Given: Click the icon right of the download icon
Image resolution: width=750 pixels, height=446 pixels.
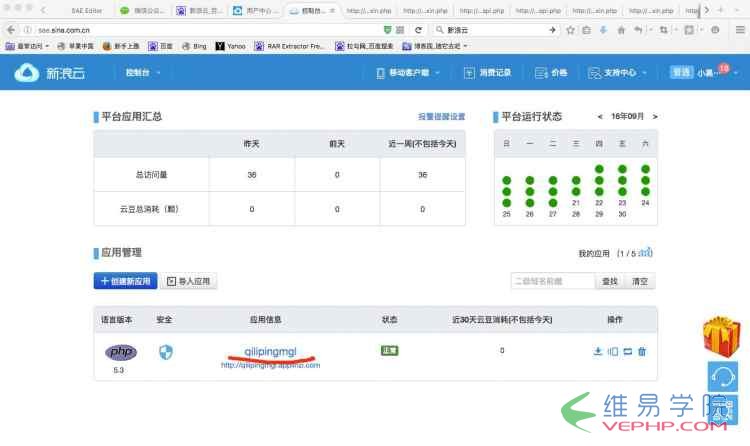Looking at the screenshot, I should point(613,352).
